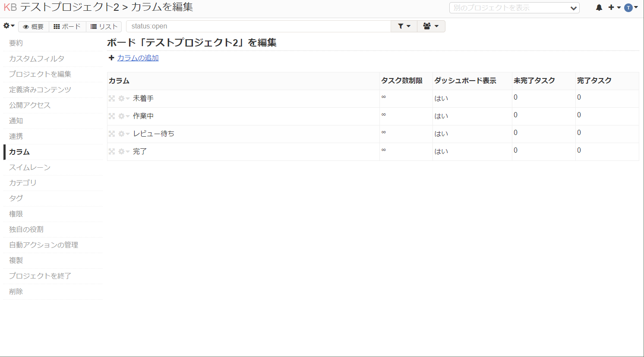Open the notifications bell icon
This screenshot has width=644, height=357.
point(599,7)
